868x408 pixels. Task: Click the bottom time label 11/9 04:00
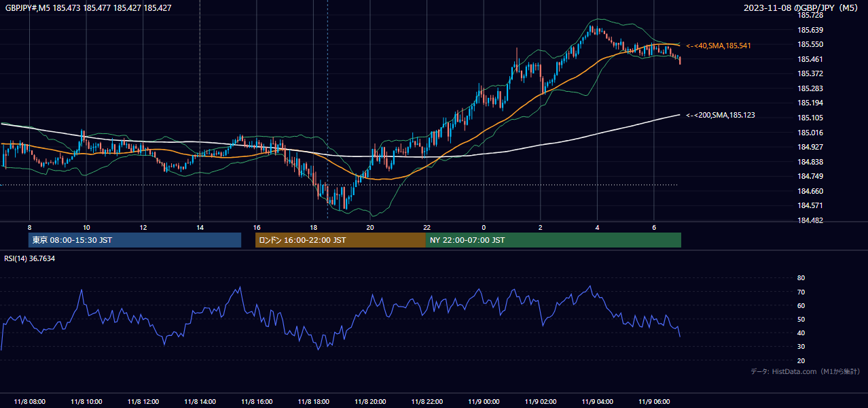597,401
